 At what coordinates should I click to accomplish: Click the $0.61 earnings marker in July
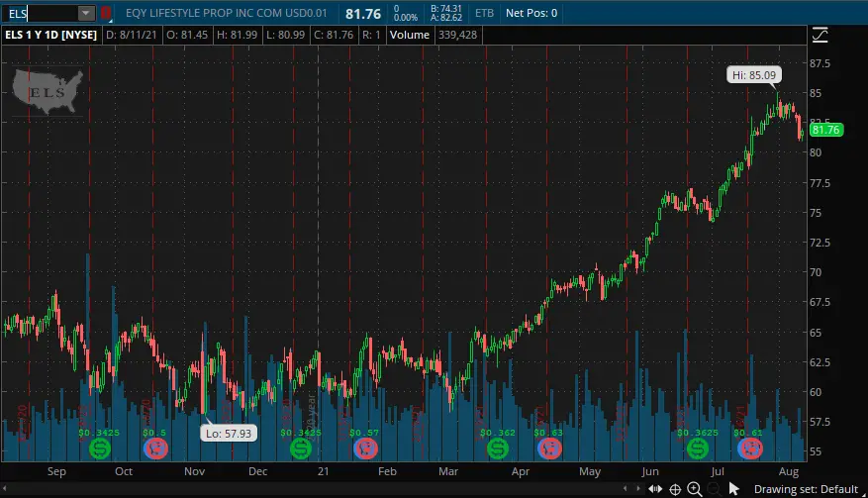pos(750,448)
